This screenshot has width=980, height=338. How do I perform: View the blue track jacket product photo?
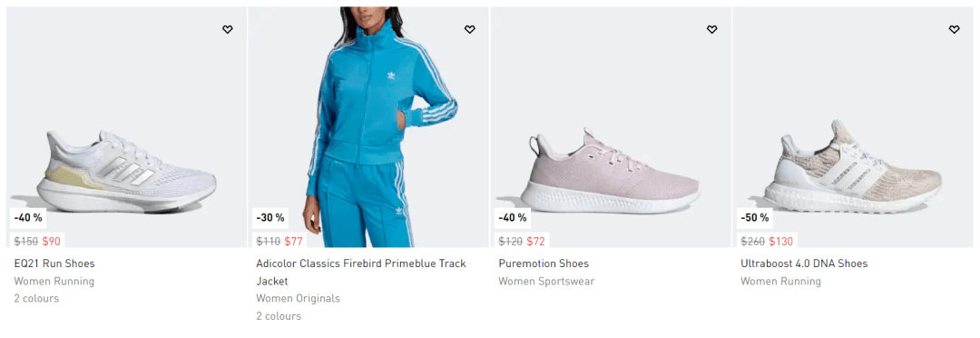click(368, 127)
